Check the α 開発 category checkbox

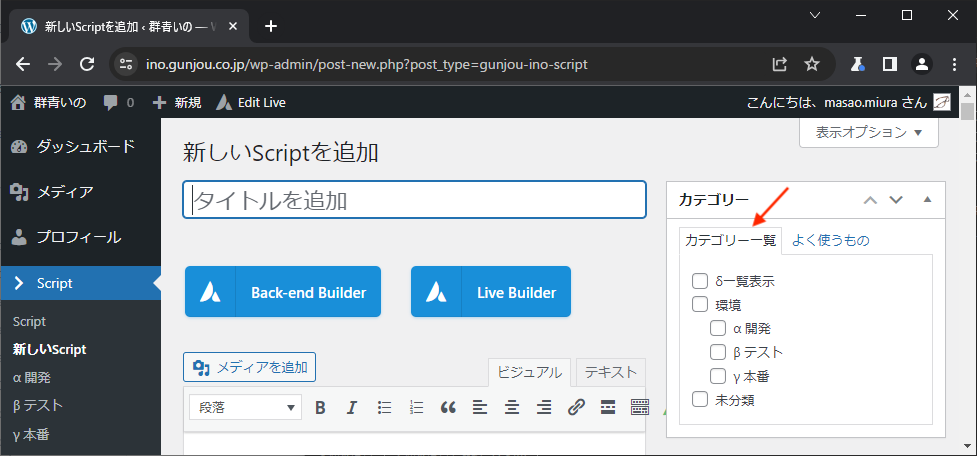pos(718,327)
